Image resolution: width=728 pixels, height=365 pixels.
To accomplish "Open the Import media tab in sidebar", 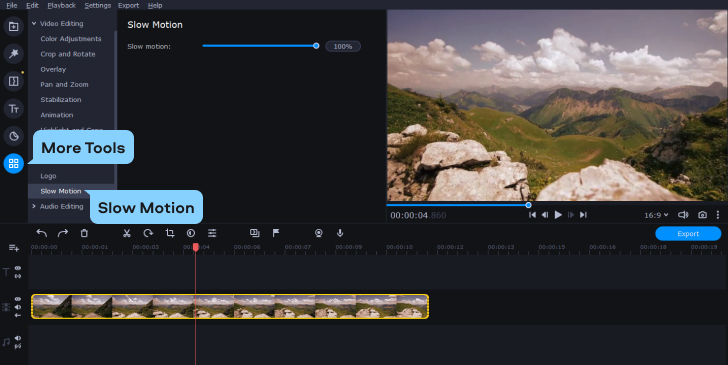I will pyautogui.click(x=13, y=26).
